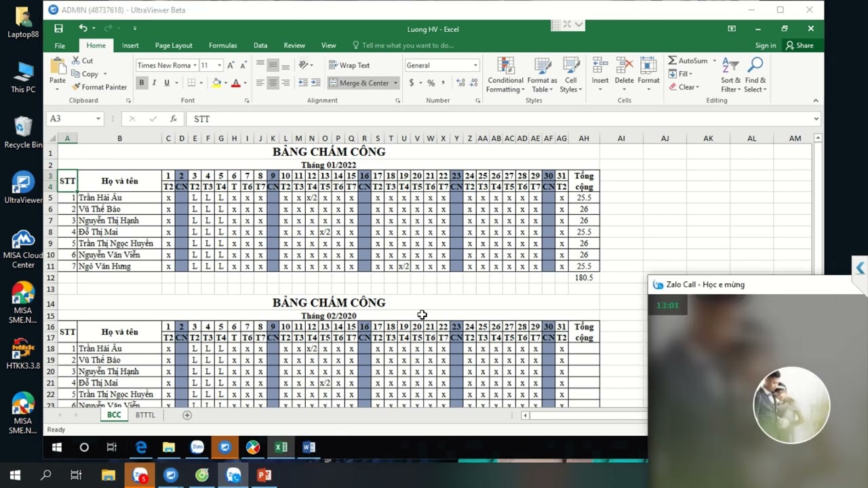Switch to the BTTTL sheet tab

coord(145,415)
